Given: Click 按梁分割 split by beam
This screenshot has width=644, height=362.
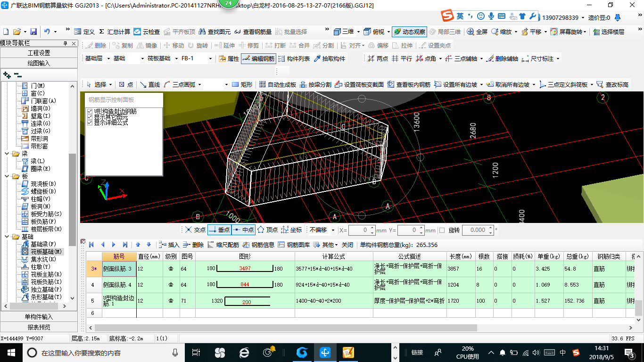Looking at the screenshot, I should [315, 84].
